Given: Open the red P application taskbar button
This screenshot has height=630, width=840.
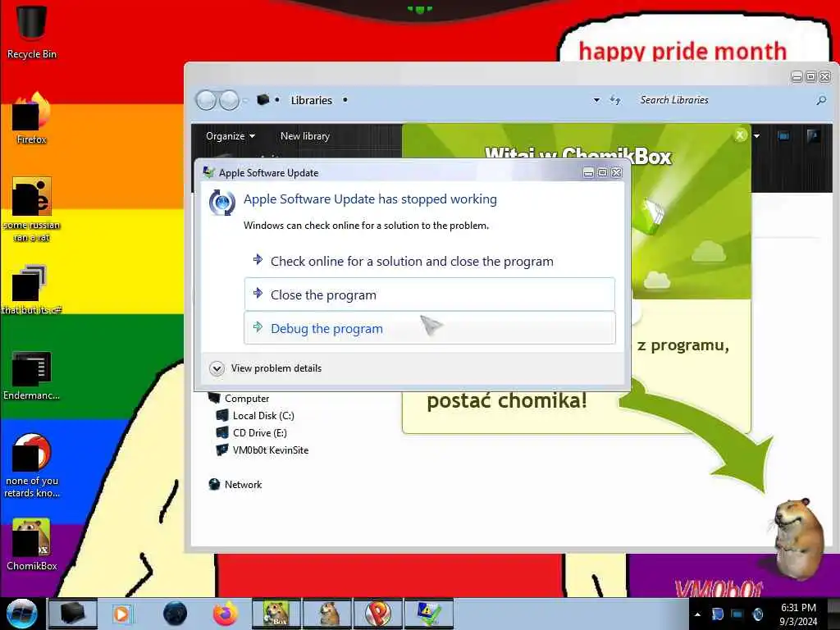Looking at the screenshot, I should 378,614.
